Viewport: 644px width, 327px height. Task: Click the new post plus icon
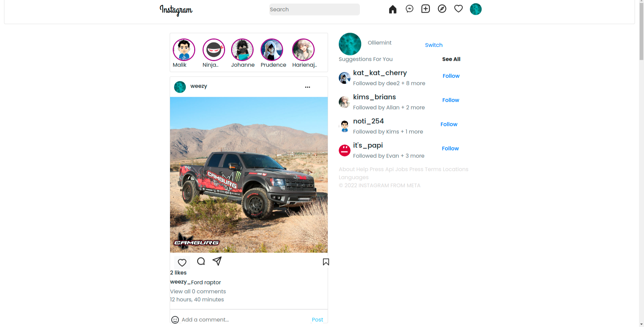point(425,9)
